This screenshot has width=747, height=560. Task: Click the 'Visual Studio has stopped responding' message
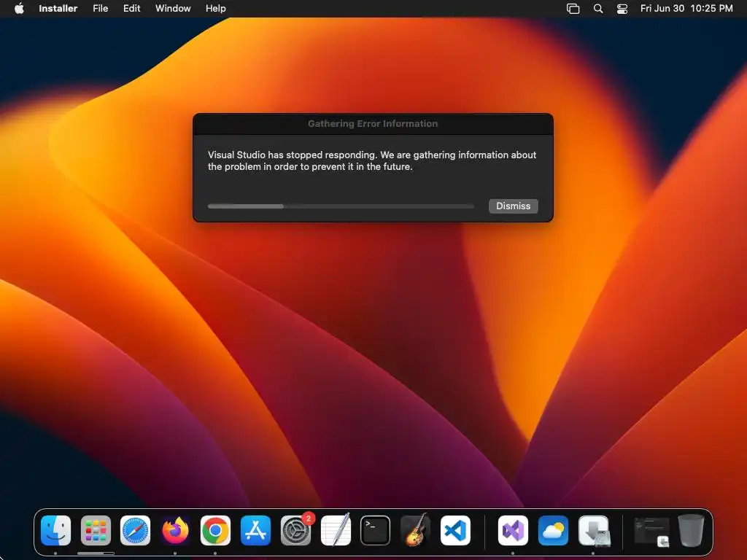pos(372,160)
